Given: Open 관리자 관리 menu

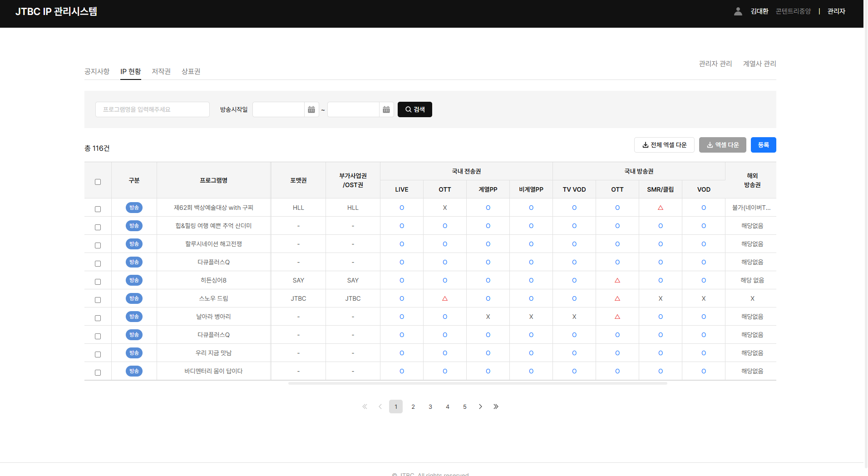Looking at the screenshot, I should pos(715,64).
